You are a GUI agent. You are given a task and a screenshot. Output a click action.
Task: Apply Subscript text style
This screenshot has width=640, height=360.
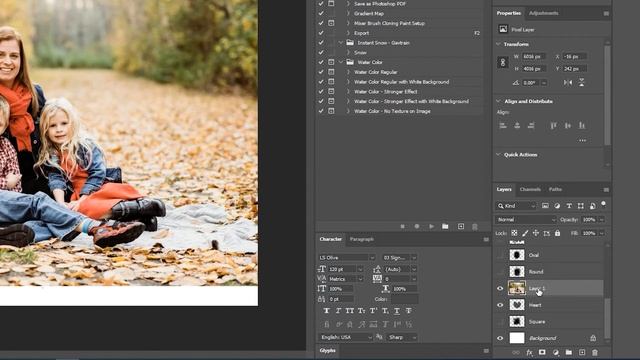(385, 311)
